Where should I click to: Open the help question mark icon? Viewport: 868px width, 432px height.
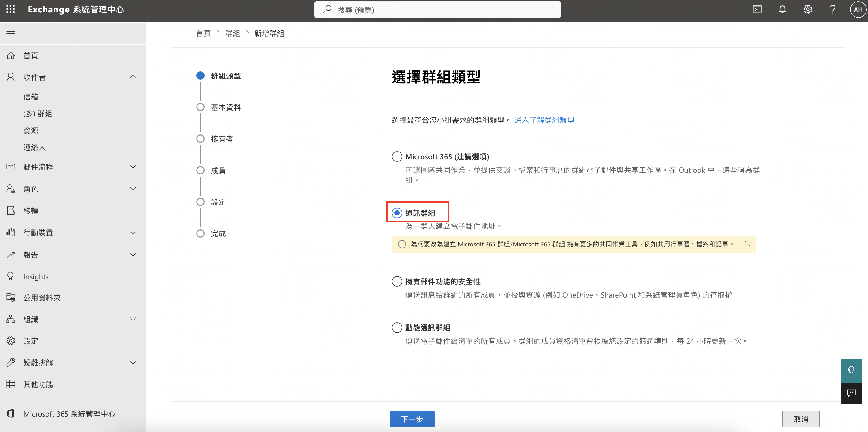point(833,9)
